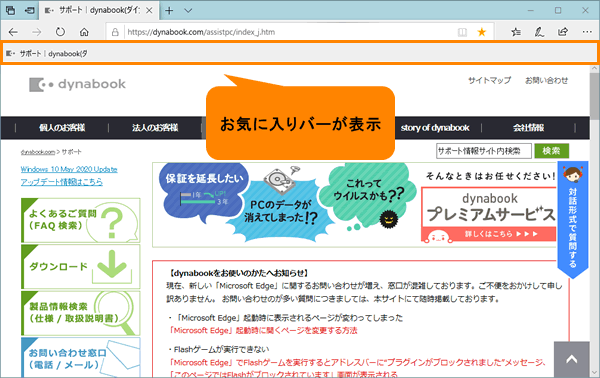Click the サポート情報サイト内検索 search field

tap(484, 151)
